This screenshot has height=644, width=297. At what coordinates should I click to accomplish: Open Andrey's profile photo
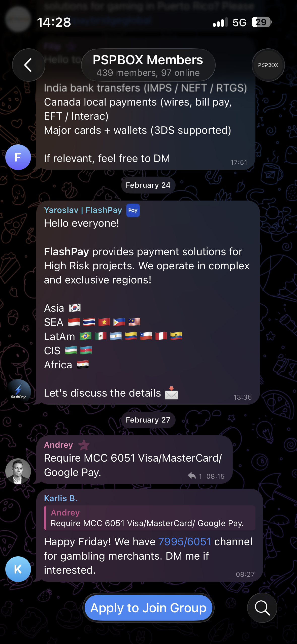tap(18, 471)
